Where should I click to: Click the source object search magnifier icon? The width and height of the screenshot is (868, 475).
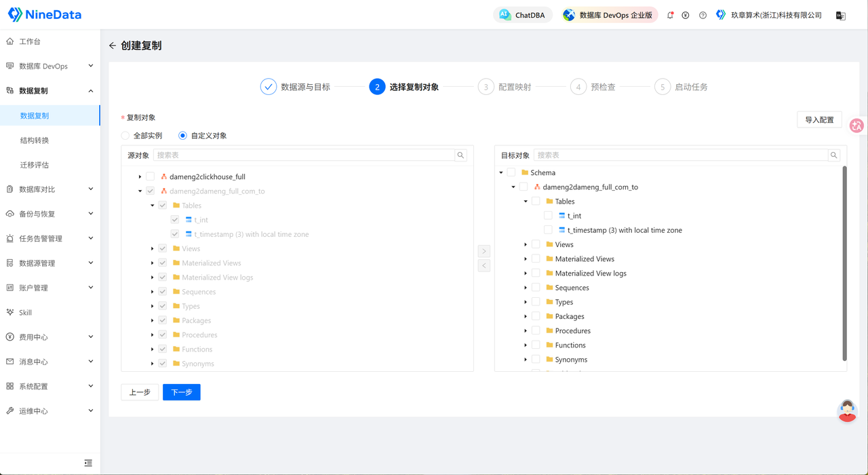tap(461, 155)
